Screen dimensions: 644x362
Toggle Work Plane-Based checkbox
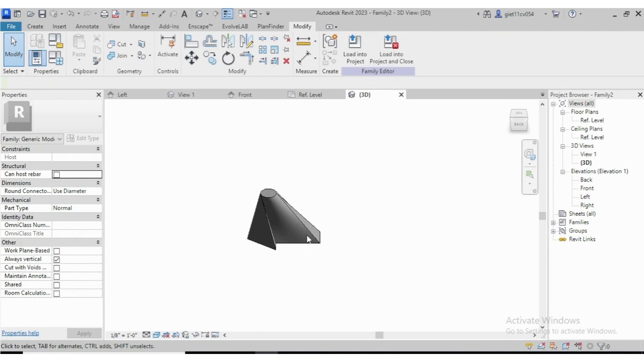coord(56,251)
